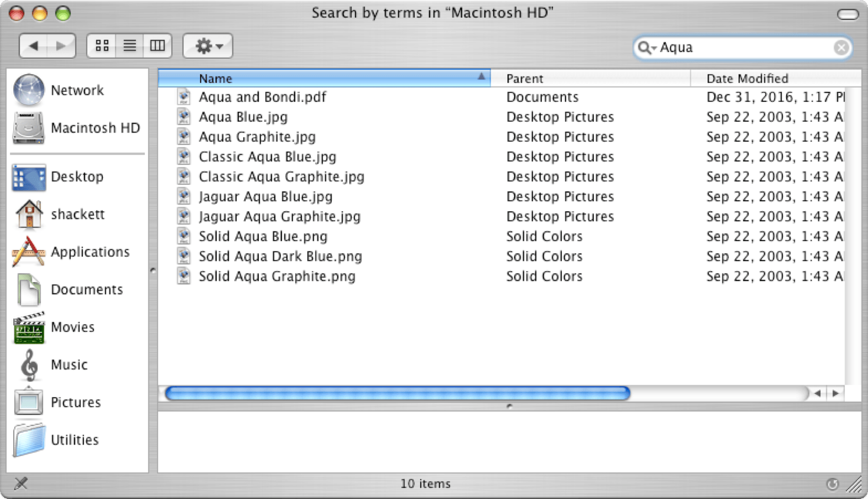
Task: Select the Classic Aqua Graphite.jpg file icon
Action: [184, 177]
